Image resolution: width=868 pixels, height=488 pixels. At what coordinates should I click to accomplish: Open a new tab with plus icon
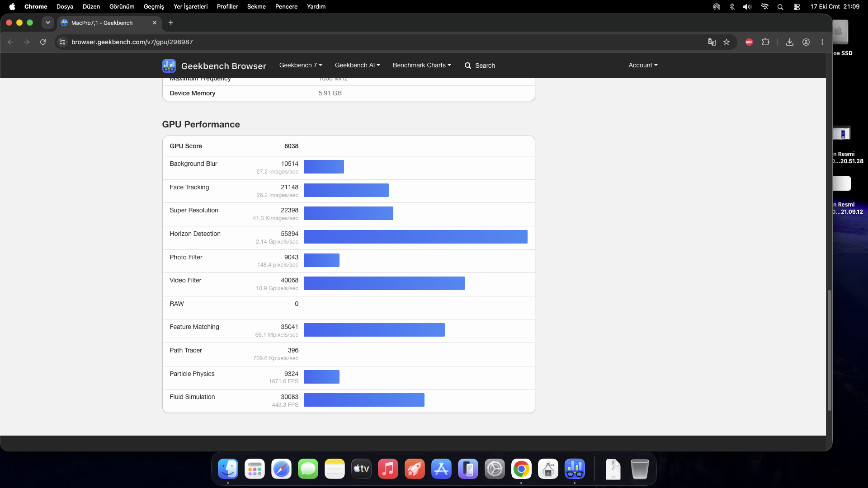pyautogui.click(x=171, y=23)
